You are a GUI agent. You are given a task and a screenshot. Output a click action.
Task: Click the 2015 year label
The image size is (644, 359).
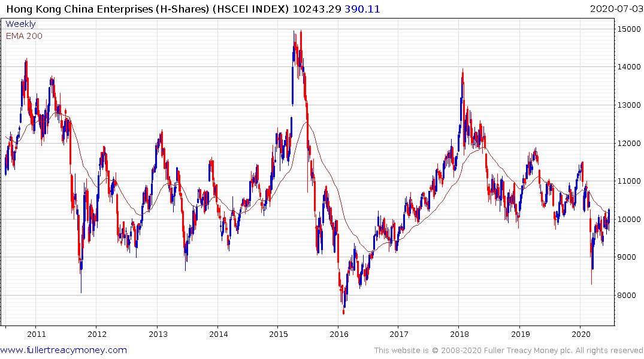click(x=279, y=334)
